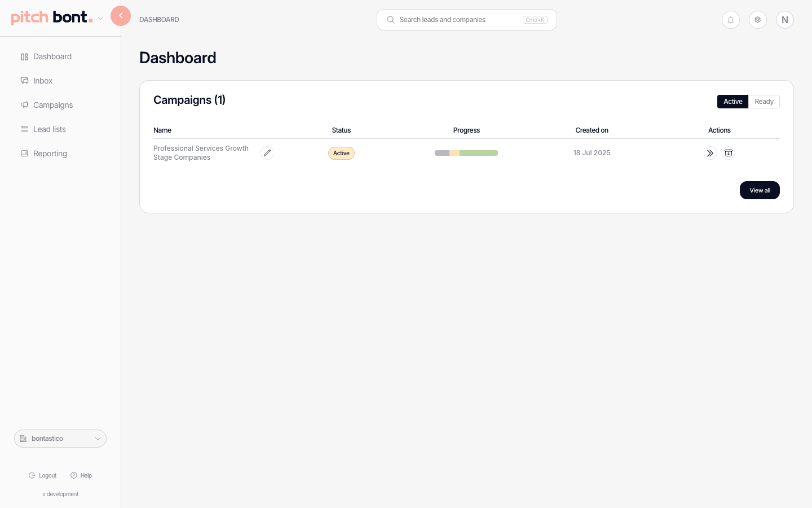This screenshot has width=812, height=508.
Task: Click the Actions column header
Action: click(x=720, y=130)
